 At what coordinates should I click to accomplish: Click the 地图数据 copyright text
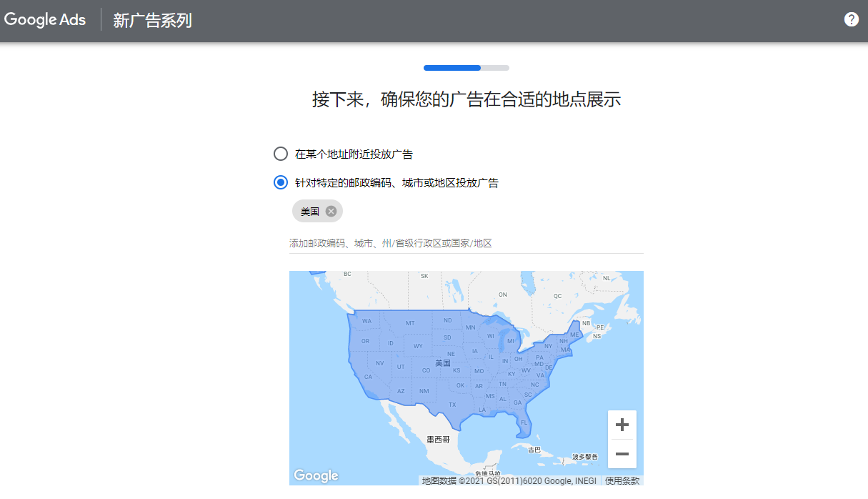coord(509,481)
